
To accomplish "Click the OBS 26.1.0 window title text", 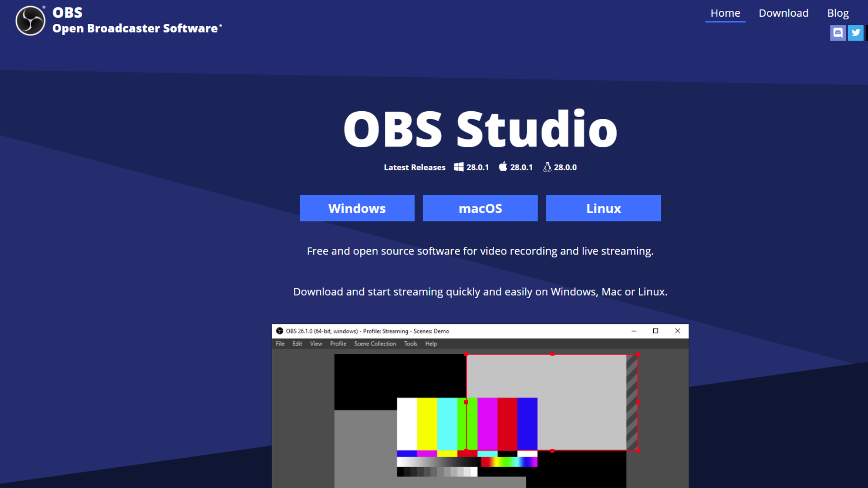I will click(x=367, y=331).
